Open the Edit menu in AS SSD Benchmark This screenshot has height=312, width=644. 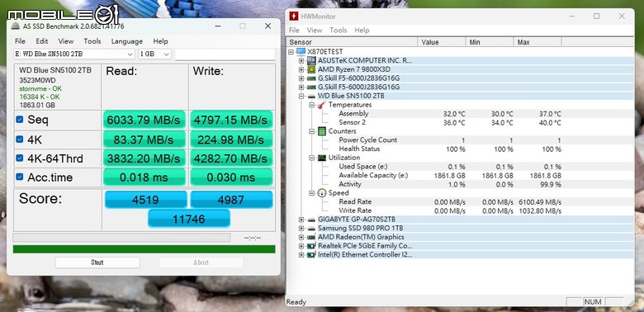42,41
